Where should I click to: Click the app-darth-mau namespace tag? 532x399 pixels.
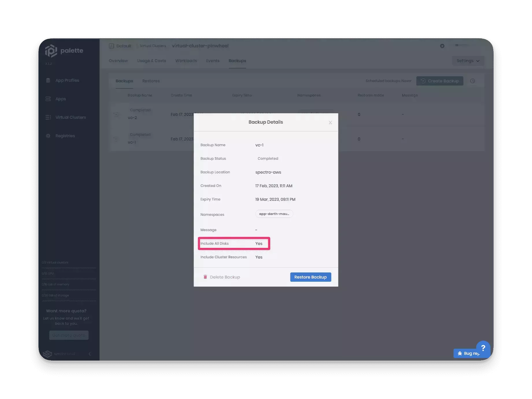tap(274, 214)
